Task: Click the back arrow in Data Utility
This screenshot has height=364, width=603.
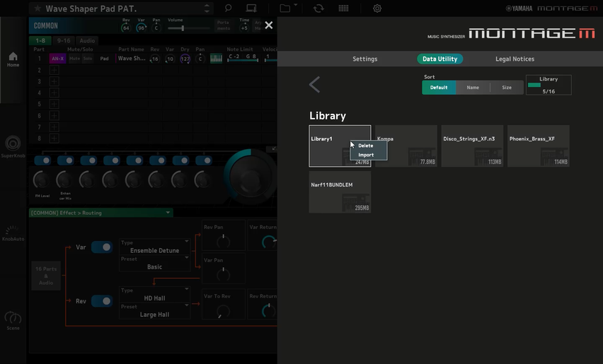Action: point(315,86)
